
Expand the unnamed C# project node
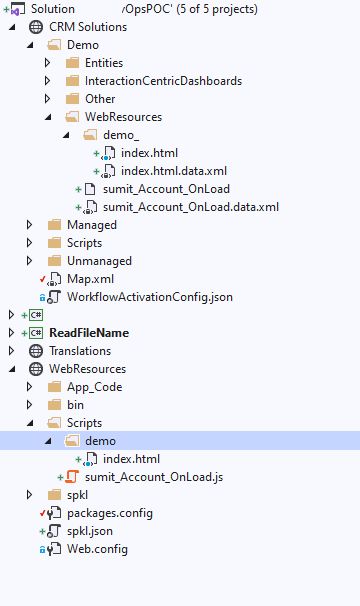pyautogui.click(x=12, y=315)
